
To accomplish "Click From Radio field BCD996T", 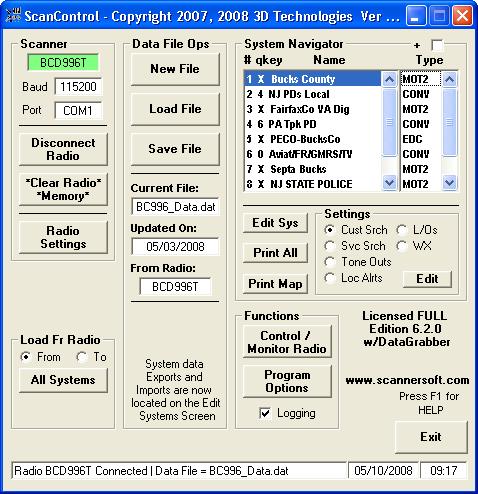I will tap(175, 287).
